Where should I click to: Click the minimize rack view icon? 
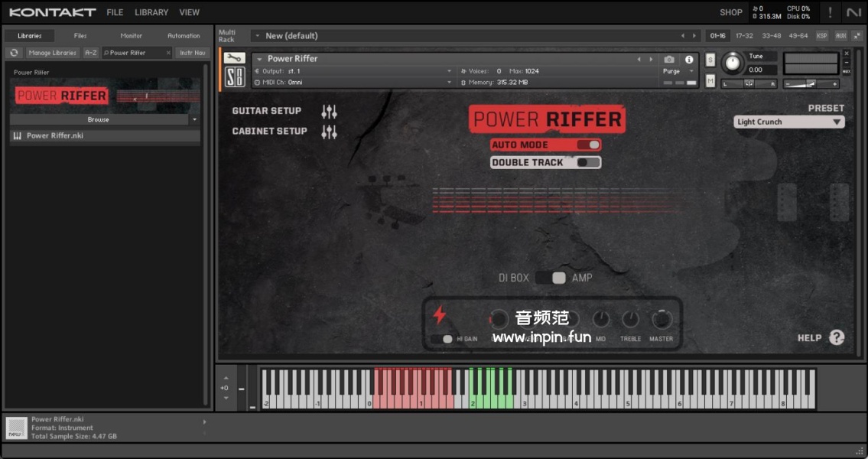(x=856, y=35)
